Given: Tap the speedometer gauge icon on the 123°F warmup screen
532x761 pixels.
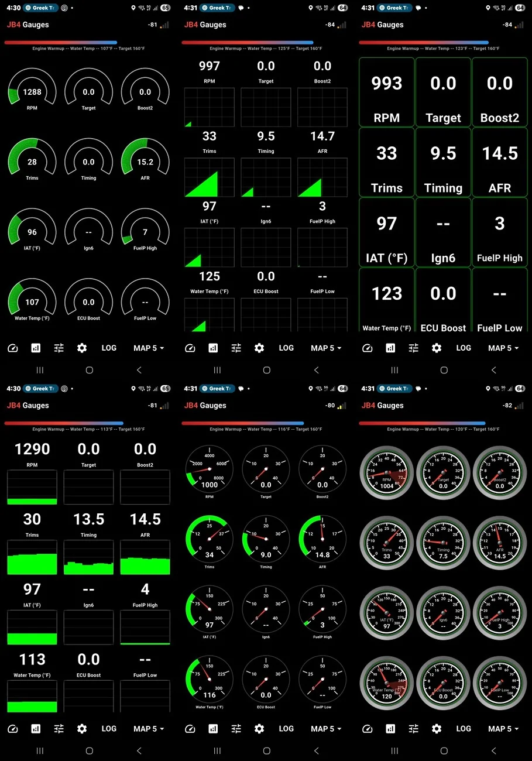Looking at the screenshot, I should point(367,348).
